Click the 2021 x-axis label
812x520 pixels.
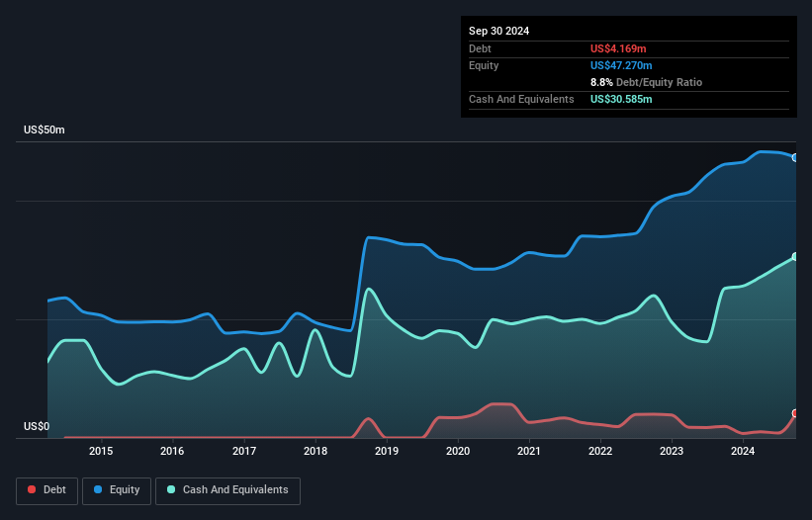click(x=529, y=451)
